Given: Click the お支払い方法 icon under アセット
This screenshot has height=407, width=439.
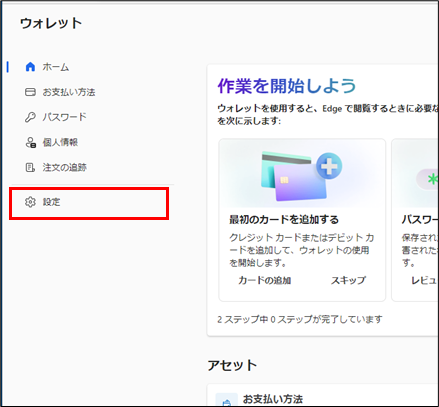Looking at the screenshot, I should (227, 400).
